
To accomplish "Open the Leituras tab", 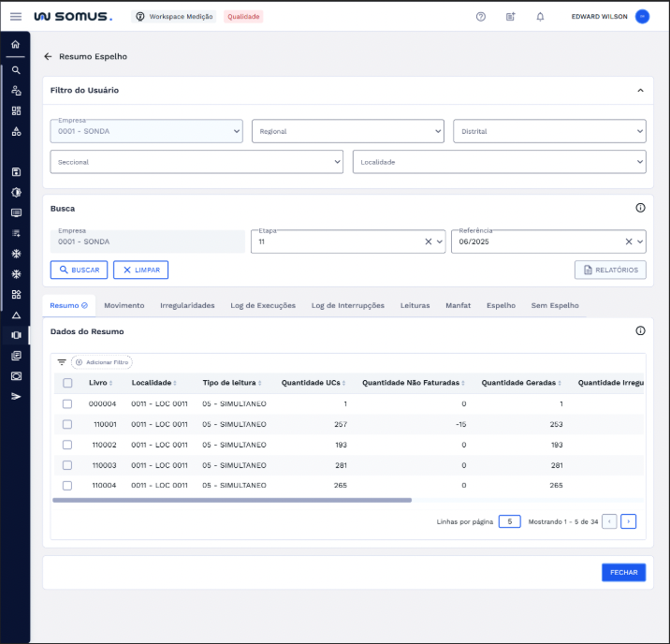I will click(415, 305).
